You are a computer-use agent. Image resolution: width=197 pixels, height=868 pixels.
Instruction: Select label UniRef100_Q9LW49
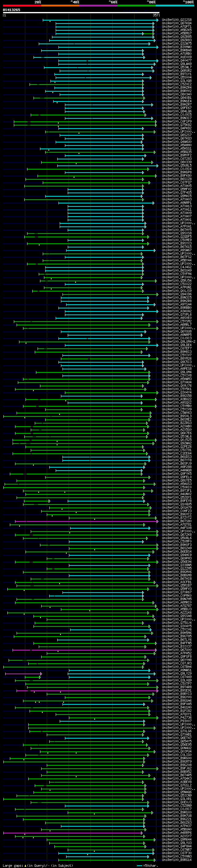tap(177, 64)
